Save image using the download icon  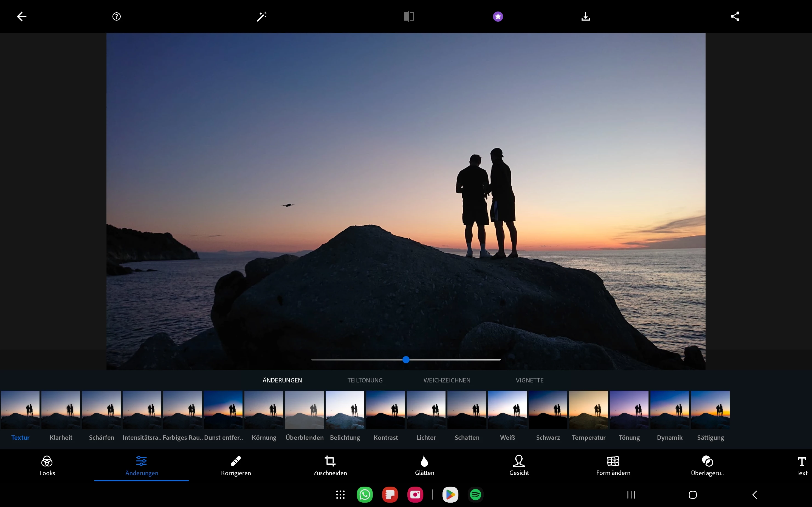click(585, 16)
